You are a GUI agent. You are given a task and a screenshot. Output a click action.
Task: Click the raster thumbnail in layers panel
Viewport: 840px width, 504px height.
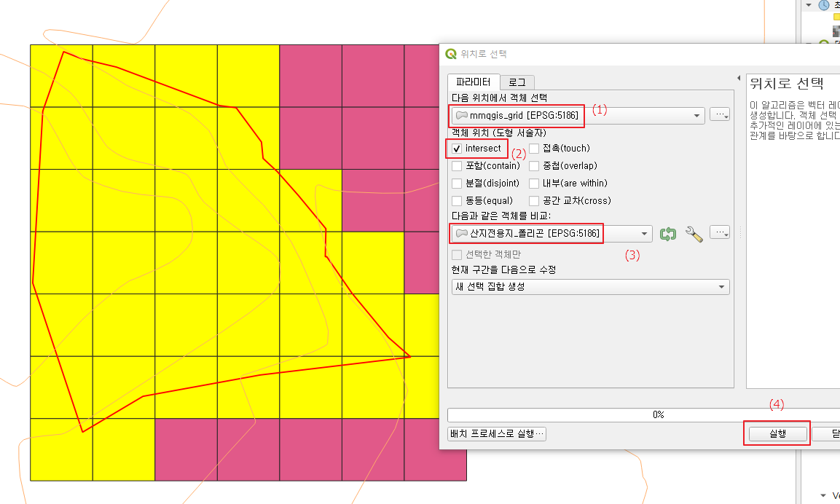click(836, 31)
